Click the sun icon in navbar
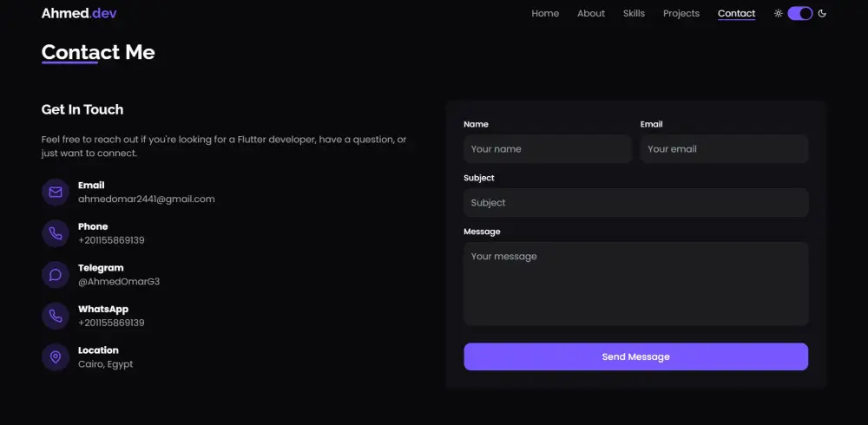Screen dimensions: 868x425 [x=779, y=14]
